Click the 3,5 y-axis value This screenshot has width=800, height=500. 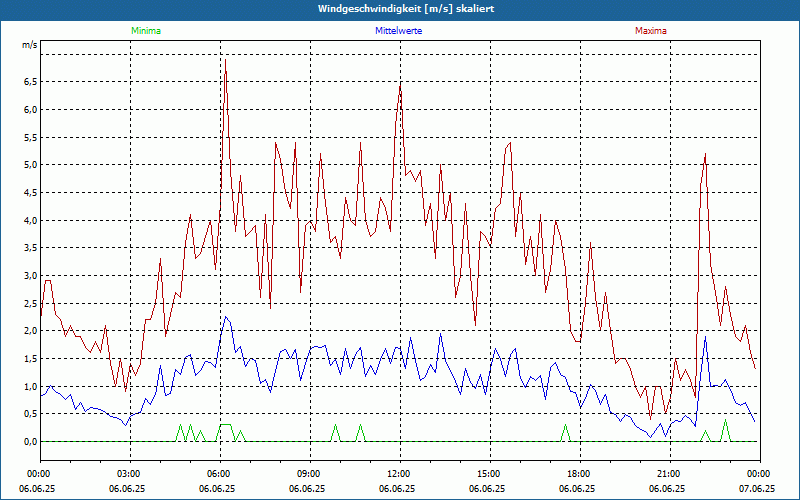[31, 248]
